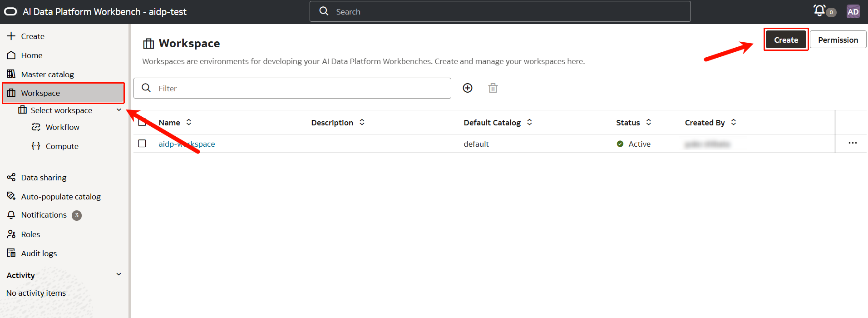Click the notification count badge 3
Image resolution: width=868 pixels, height=318 pixels.
(x=77, y=215)
